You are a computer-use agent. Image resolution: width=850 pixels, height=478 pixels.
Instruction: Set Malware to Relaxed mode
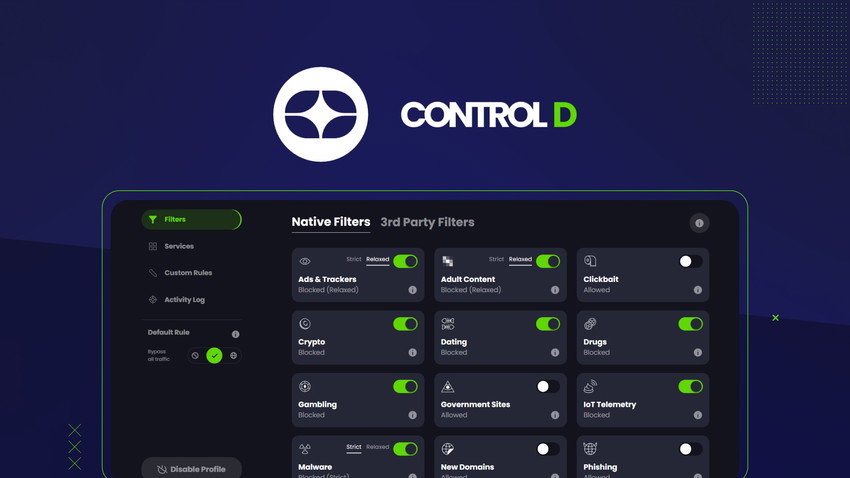(x=377, y=447)
